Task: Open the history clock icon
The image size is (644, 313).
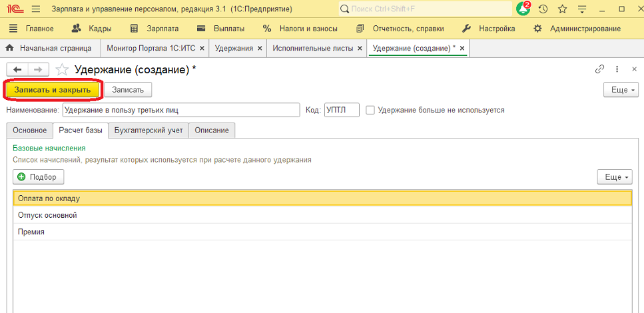Action: click(x=543, y=9)
